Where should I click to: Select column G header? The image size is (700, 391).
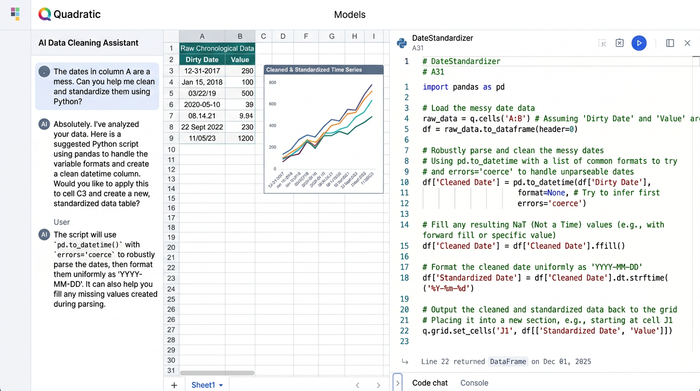click(x=331, y=36)
